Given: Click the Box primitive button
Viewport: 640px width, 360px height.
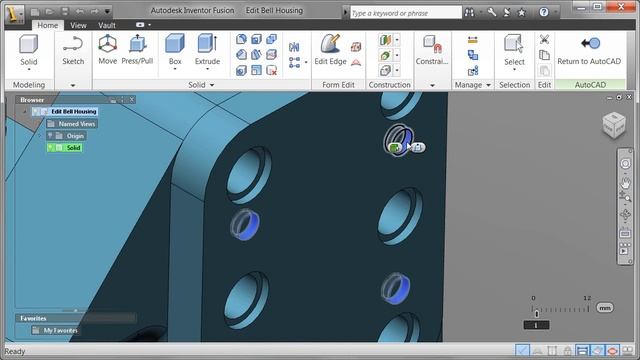Looking at the screenshot, I should click(175, 50).
